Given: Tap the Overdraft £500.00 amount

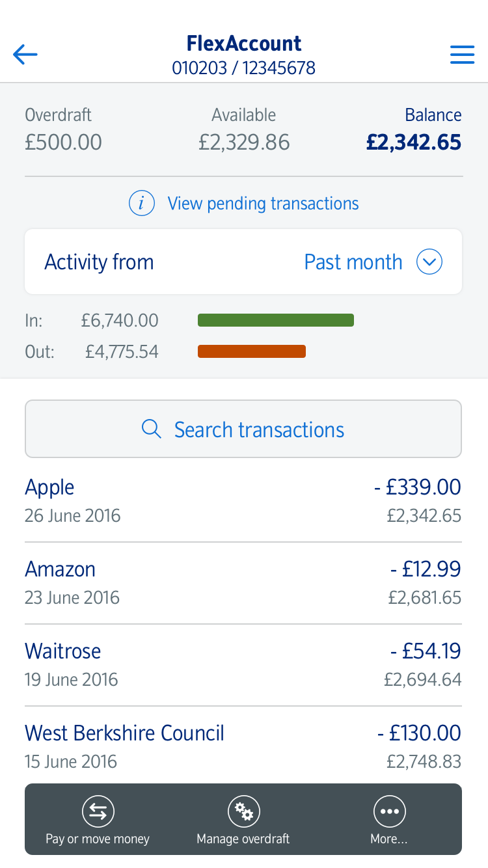Looking at the screenshot, I should (x=63, y=142).
